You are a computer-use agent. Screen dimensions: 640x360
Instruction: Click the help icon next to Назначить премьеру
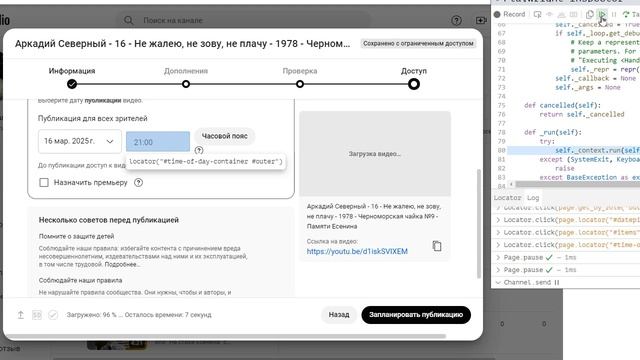click(138, 182)
